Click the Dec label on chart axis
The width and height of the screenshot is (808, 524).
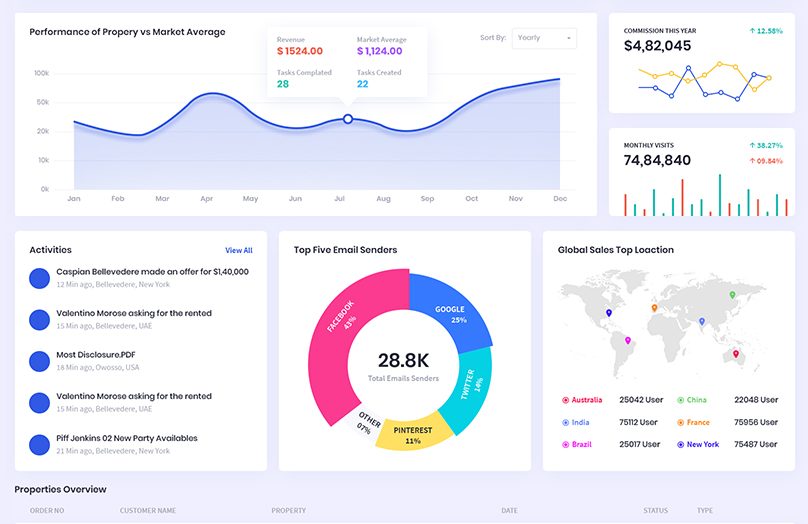(560, 198)
